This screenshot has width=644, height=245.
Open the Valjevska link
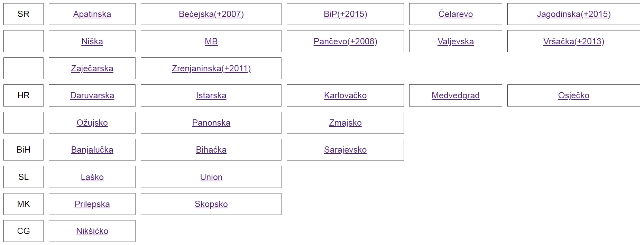click(x=455, y=42)
